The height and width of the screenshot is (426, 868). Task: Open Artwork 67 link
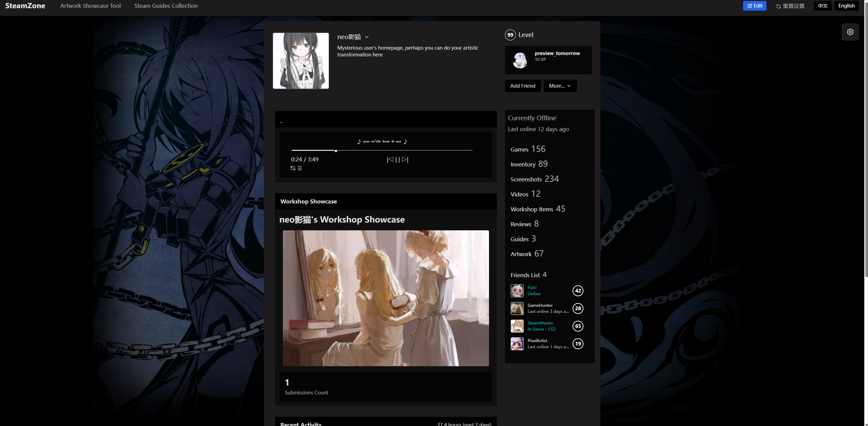click(527, 254)
